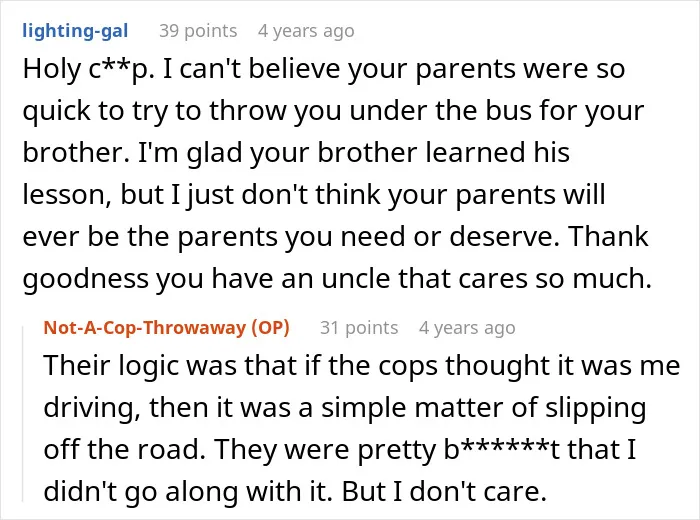Viewport: 700px width, 520px height.
Task: Collapse the reply using the vertical thread line
Action: click(x=23, y=414)
